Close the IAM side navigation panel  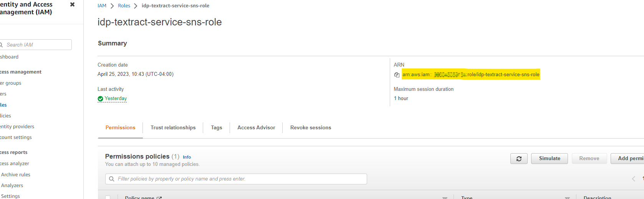[x=72, y=5]
